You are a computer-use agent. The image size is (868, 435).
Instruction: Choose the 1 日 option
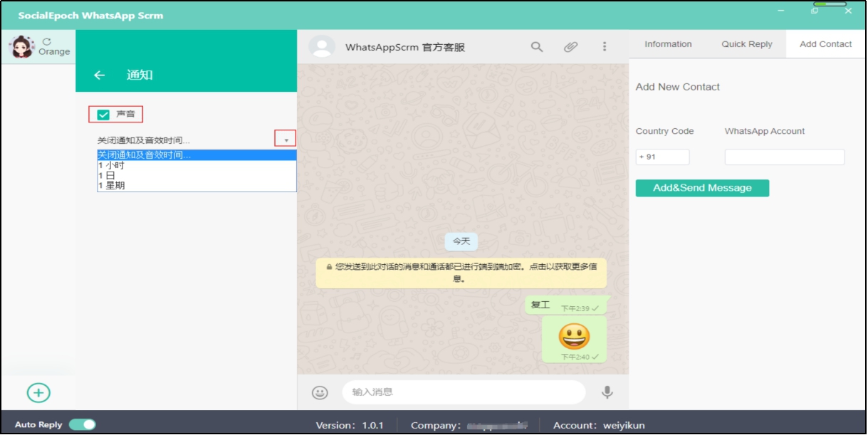coord(197,175)
